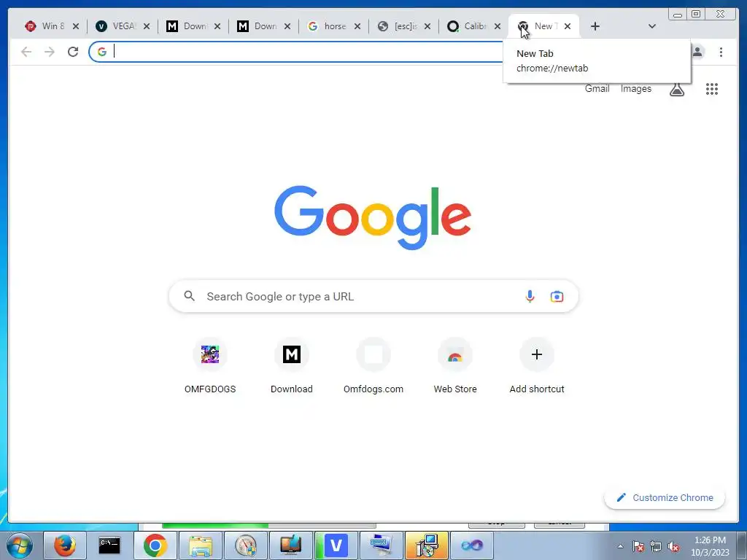Viewport: 747px width, 560px height.
Task: Open a new tab with plus button
Action: coord(595,26)
